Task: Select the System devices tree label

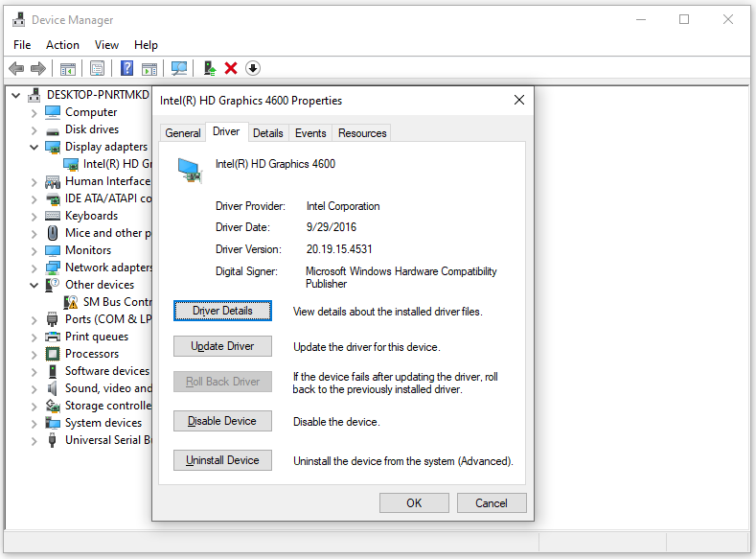Action: [103, 423]
